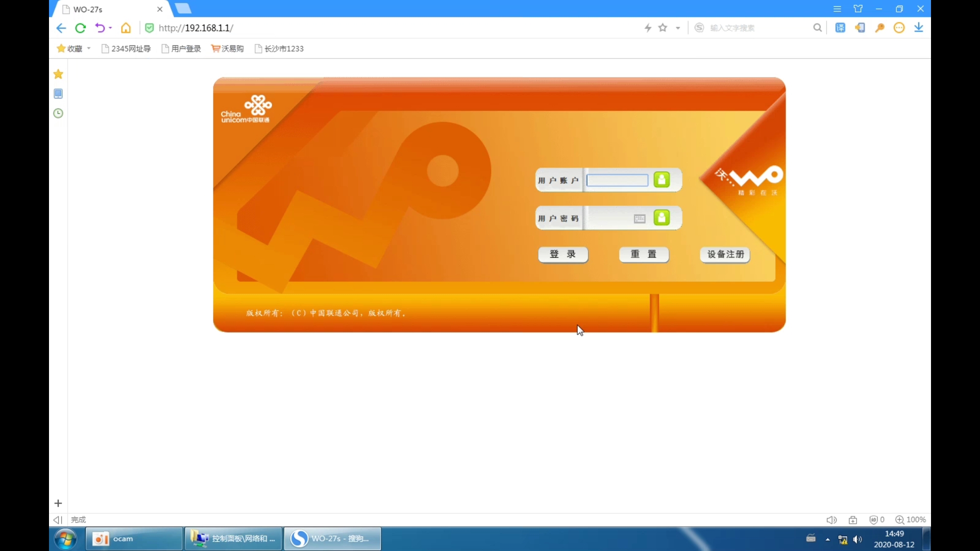Open the orange key password manager icon
Viewport: 980px width, 551px height.
click(x=879, y=28)
